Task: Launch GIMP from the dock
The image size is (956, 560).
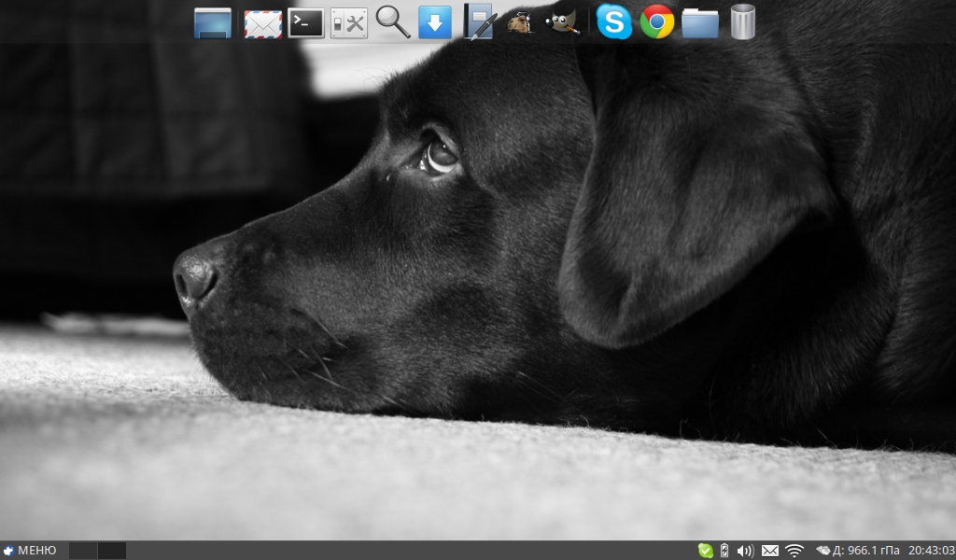Action: tap(563, 21)
